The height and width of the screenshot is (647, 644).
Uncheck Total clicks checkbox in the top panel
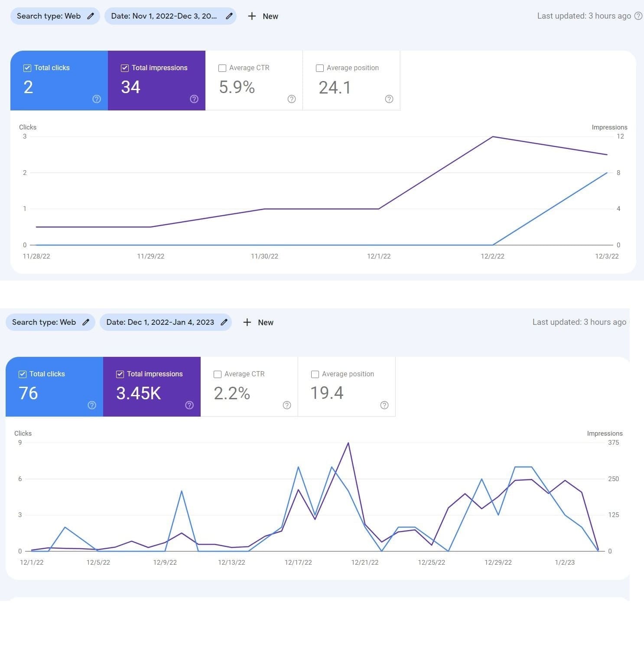click(x=27, y=68)
